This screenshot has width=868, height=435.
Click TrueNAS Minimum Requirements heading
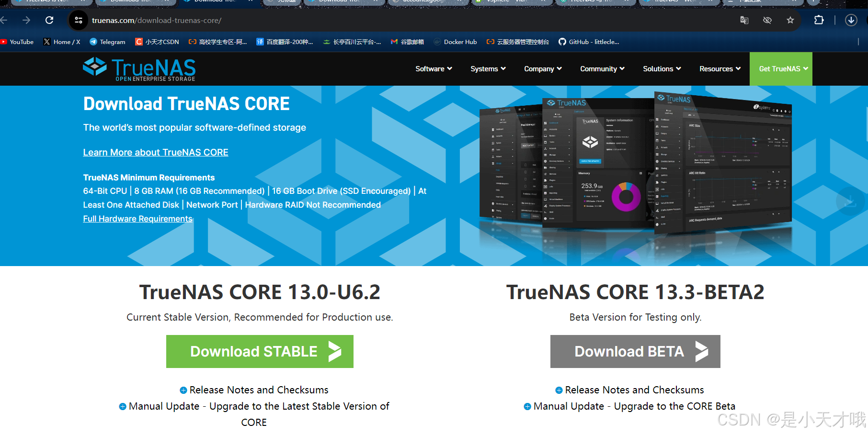149,178
